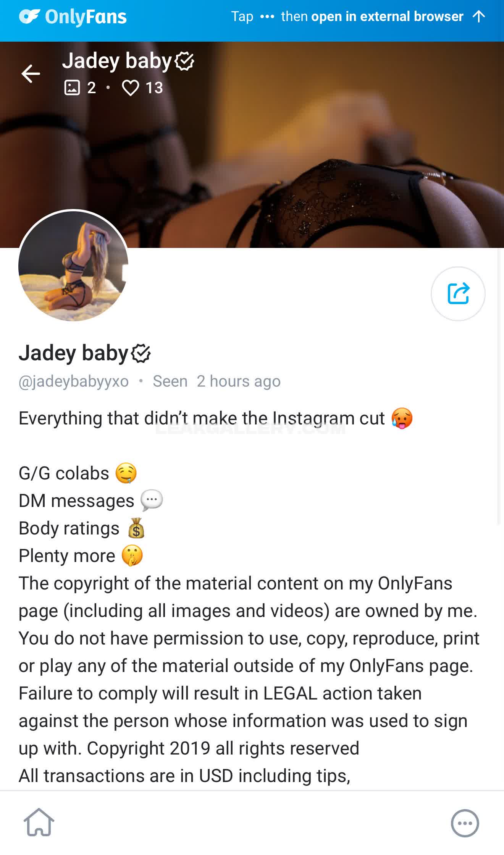This screenshot has width=504, height=855.
Task: Tap the photo count icon in banner
Action: pos(72,87)
